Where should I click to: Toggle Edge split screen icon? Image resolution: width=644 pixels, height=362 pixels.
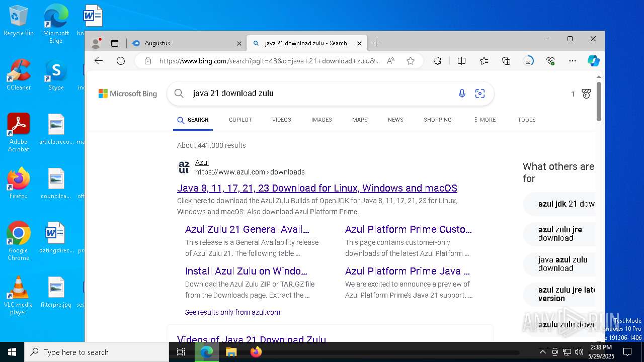[461, 61]
